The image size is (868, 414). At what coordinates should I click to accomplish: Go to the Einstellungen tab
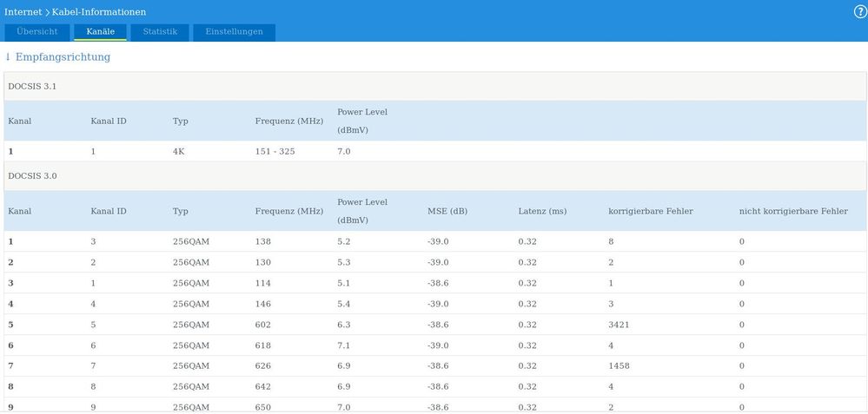click(235, 32)
